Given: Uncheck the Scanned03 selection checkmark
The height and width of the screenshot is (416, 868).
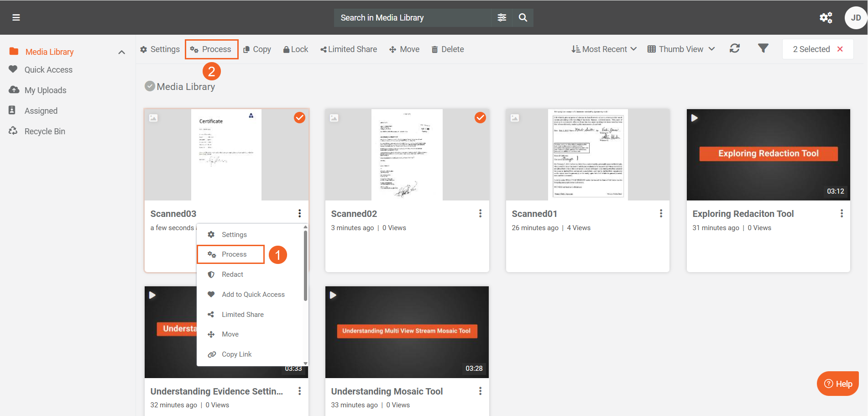Looking at the screenshot, I should pos(299,117).
